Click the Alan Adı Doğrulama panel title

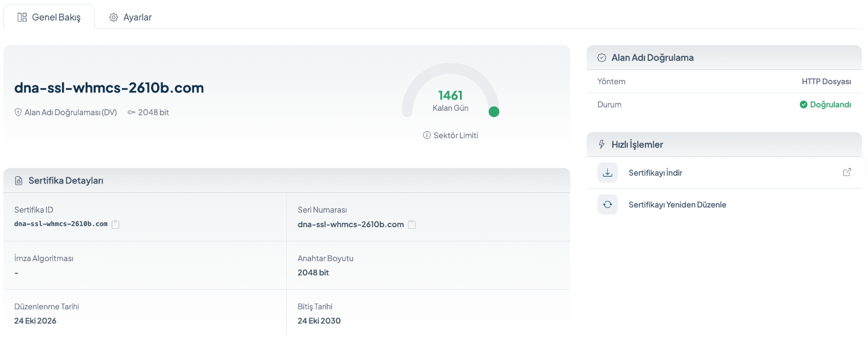point(653,58)
